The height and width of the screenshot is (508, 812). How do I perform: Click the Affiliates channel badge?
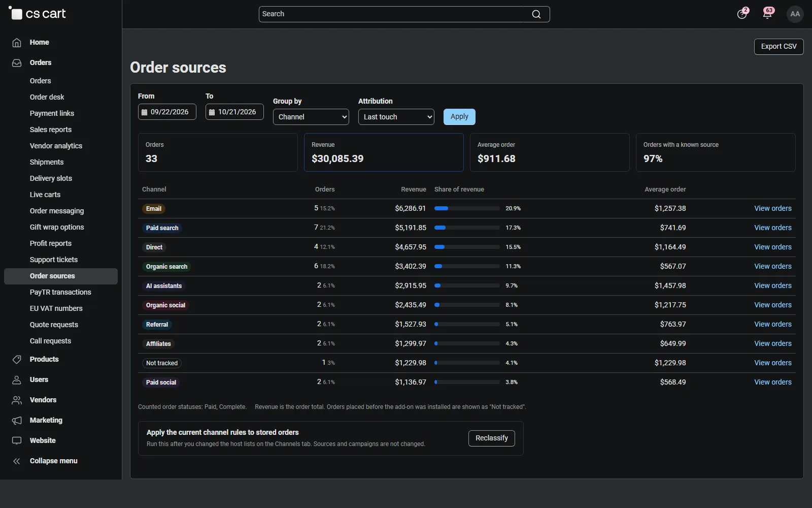(158, 344)
